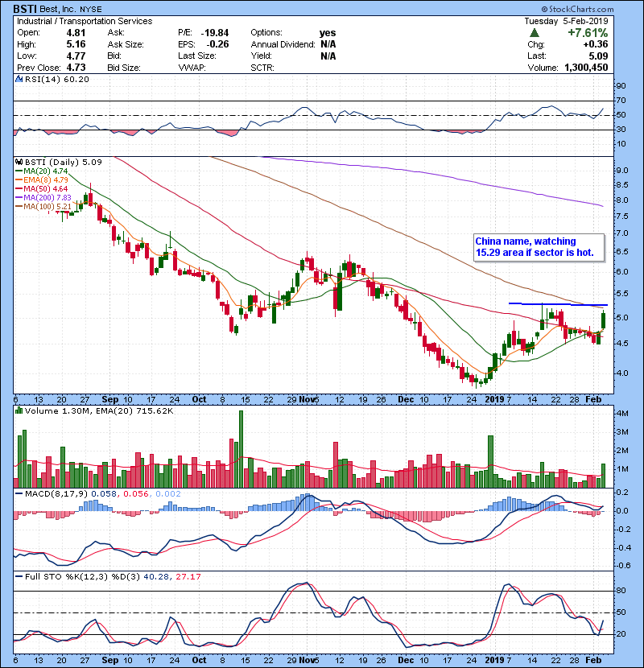Click the Yield N/A value
644x668 pixels.
click(328, 56)
